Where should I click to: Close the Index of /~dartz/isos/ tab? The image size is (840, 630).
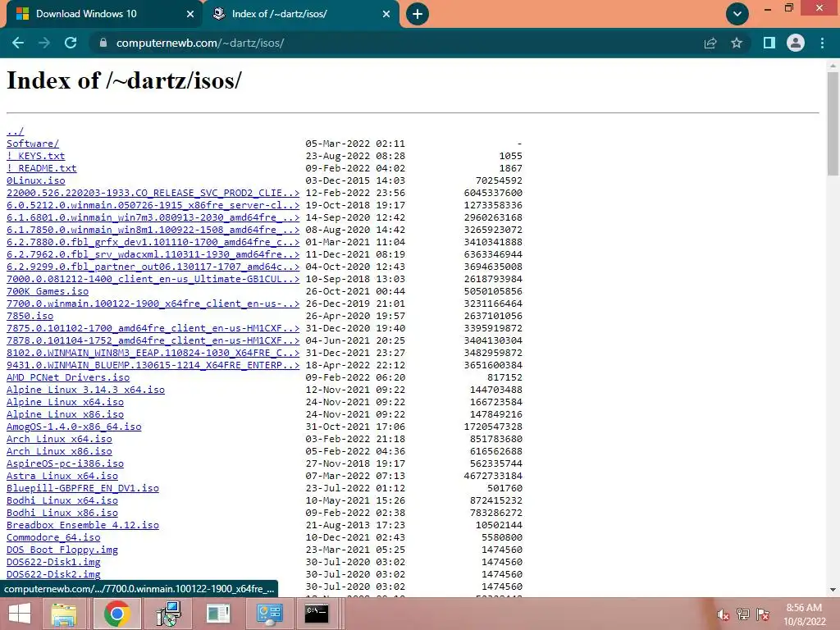386,14
